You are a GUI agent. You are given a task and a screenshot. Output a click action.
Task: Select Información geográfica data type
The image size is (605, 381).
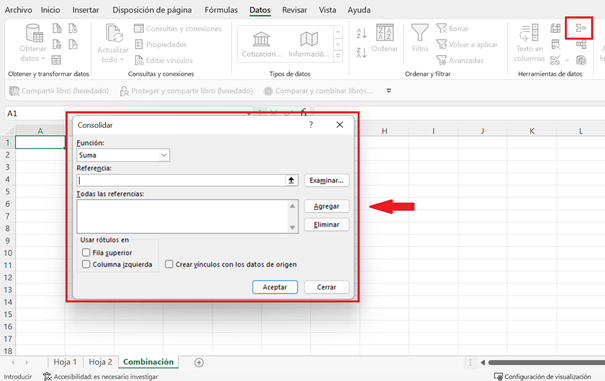(x=309, y=44)
